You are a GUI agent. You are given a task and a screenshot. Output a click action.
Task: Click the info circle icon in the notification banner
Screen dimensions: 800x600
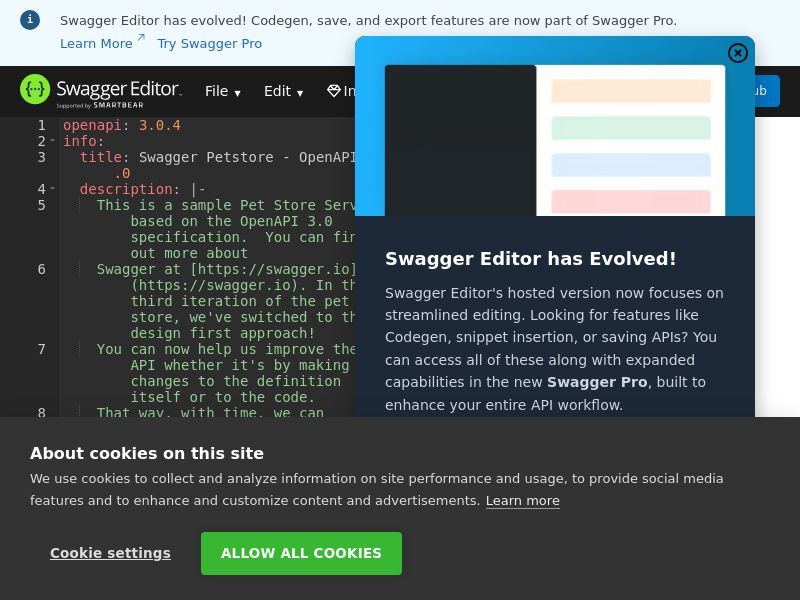pyautogui.click(x=29, y=19)
